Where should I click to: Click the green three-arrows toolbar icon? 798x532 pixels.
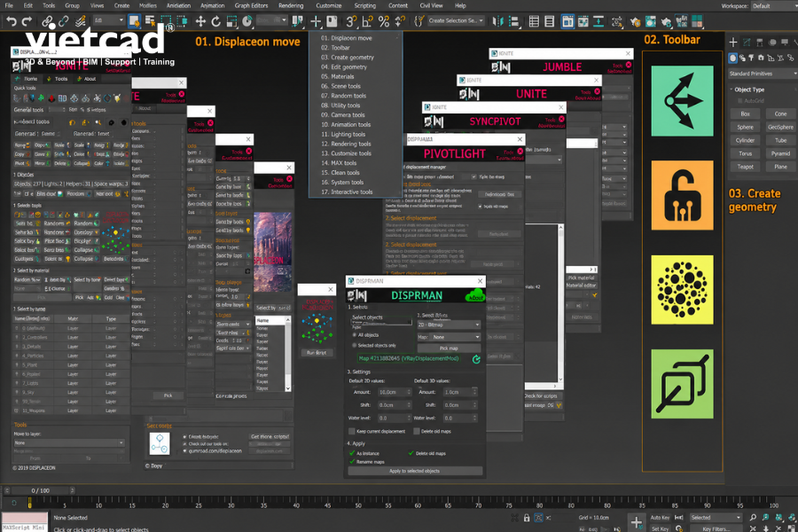click(x=682, y=101)
